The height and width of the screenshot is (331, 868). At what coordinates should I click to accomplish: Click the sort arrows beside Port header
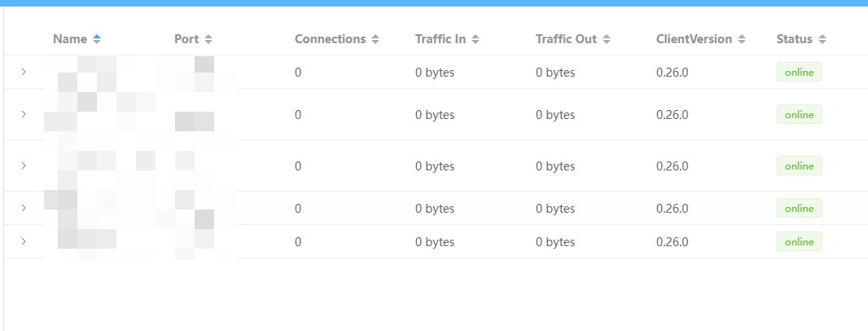click(x=208, y=39)
